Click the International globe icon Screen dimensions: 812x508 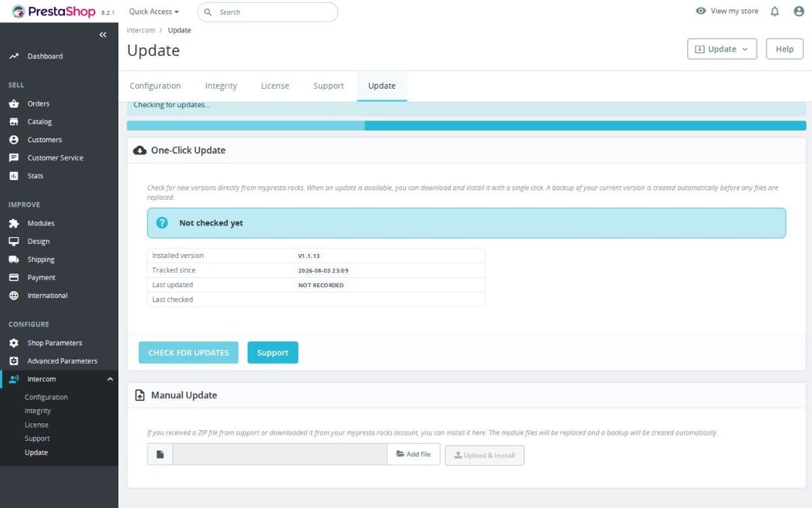14,295
